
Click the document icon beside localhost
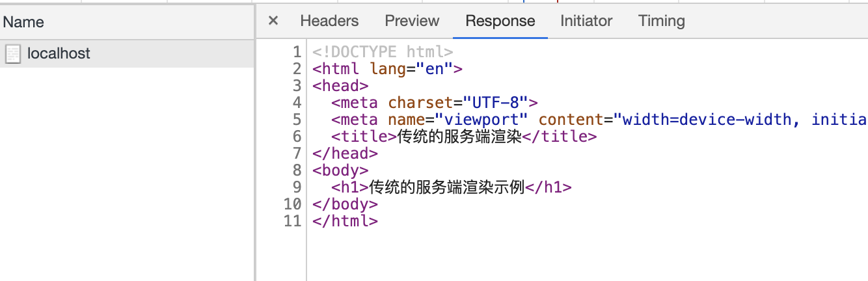pos(12,54)
